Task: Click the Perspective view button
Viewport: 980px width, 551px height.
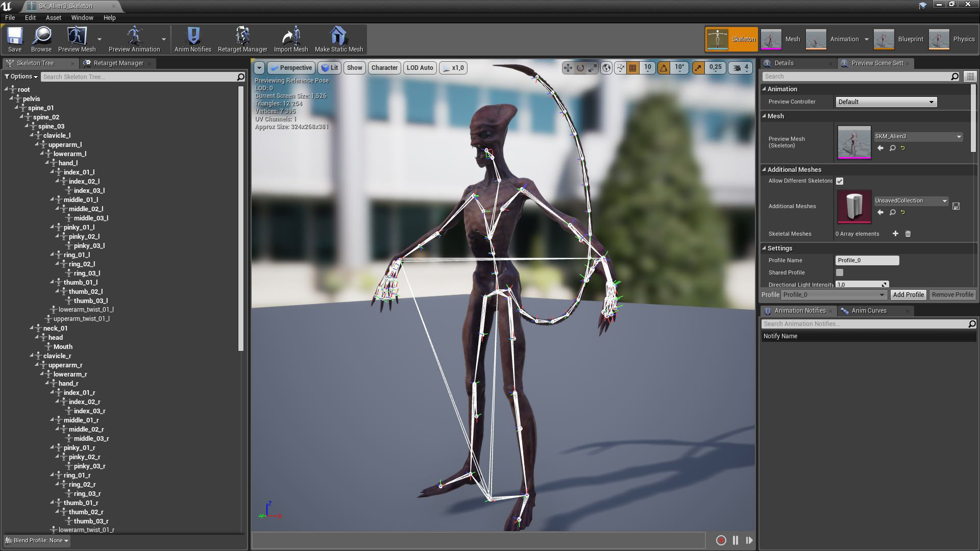Action: [291, 68]
